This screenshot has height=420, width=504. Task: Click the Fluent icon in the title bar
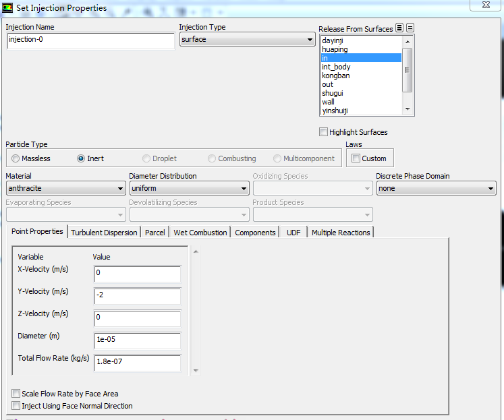click(7, 7)
